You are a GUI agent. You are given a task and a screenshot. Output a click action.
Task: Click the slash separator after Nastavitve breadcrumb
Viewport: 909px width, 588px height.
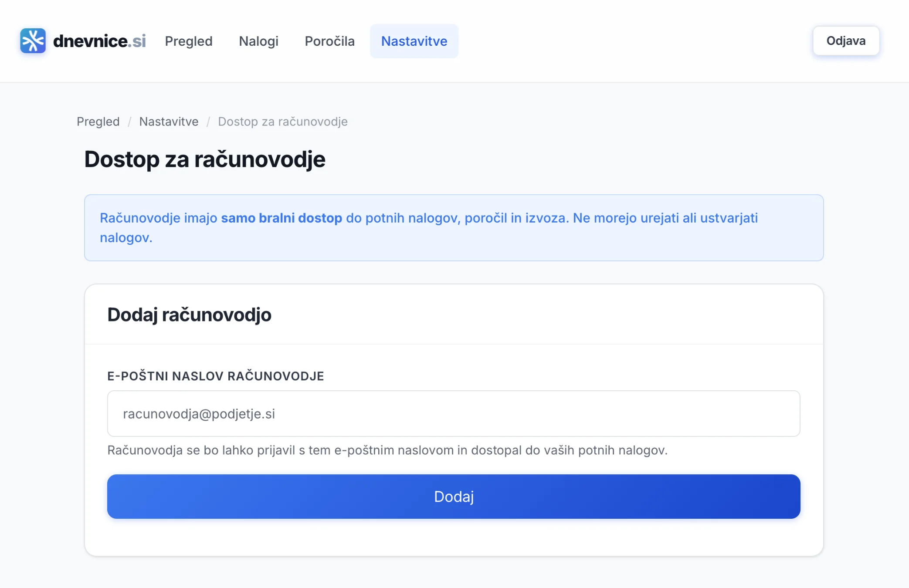coord(208,122)
